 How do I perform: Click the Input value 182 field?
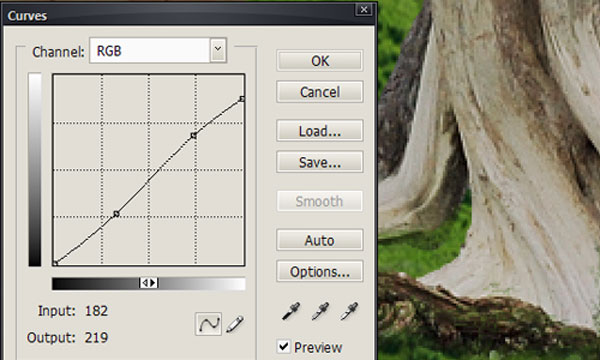click(96, 311)
